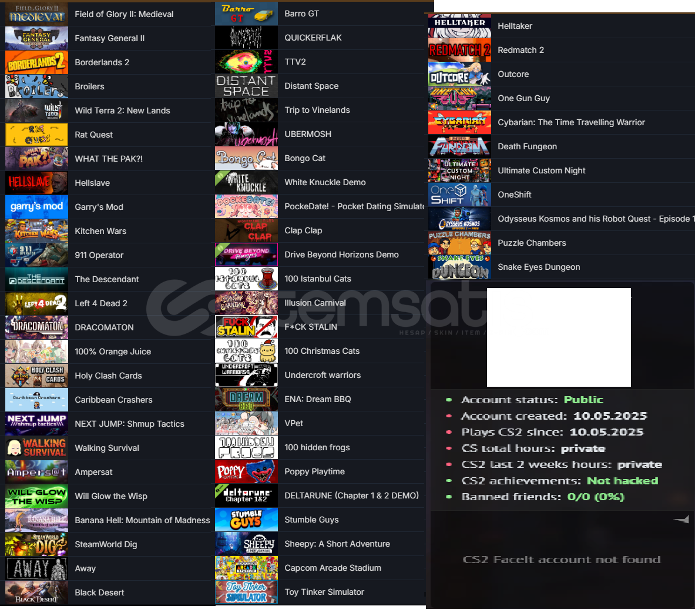Open the Trip to Vinelands entry

(317, 110)
